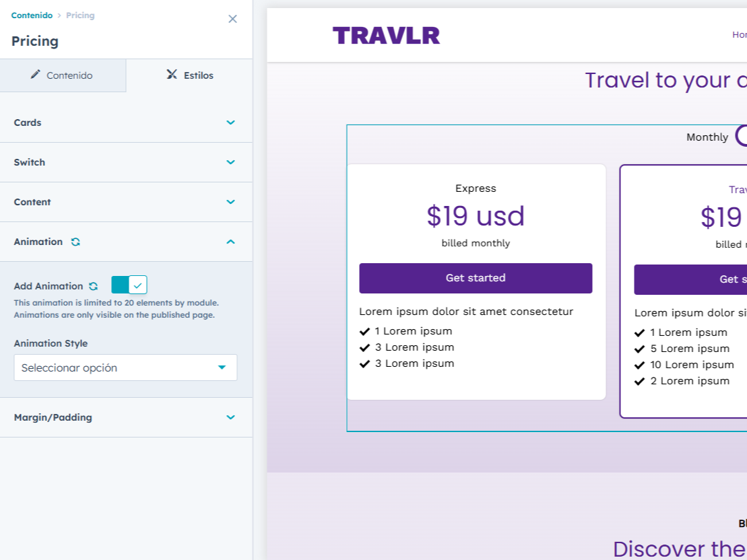The height and width of the screenshot is (560, 747).
Task: Reset Animation settings using its refresh icon
Action: click(x=75, y=242)
